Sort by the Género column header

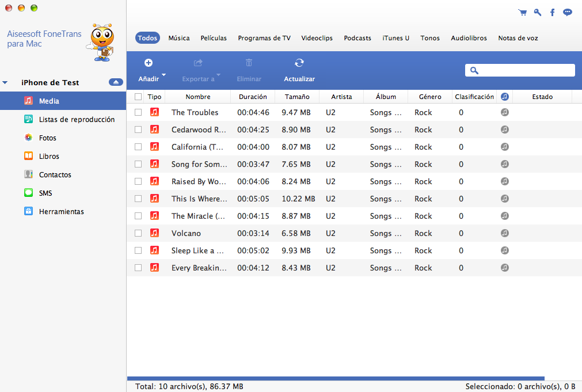[x=430, y=97]
